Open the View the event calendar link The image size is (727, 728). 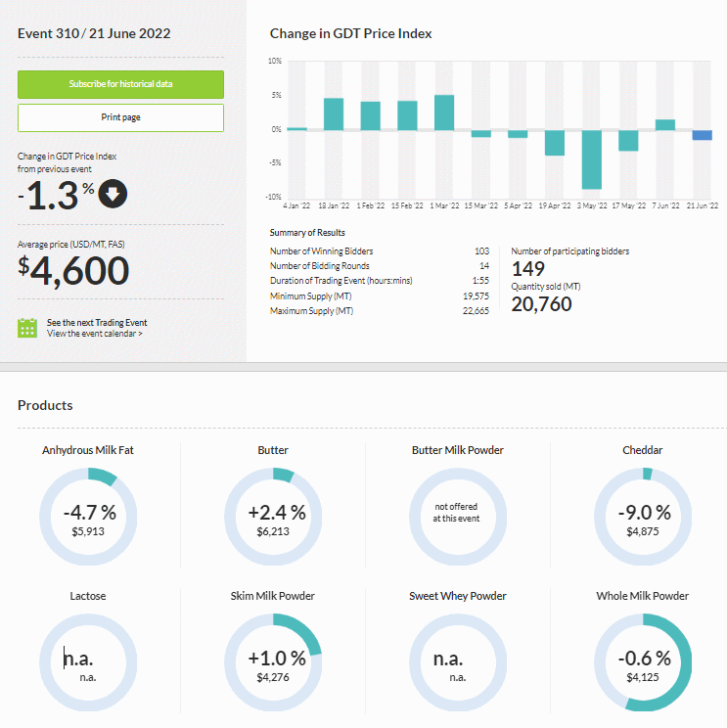pyautogui.click(x=95, y=334)
